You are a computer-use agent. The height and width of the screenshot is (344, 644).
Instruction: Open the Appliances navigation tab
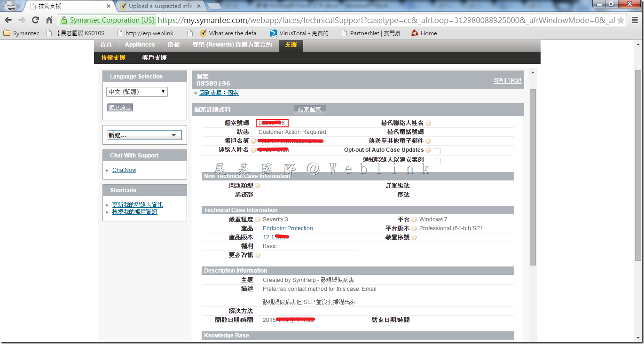140,45
